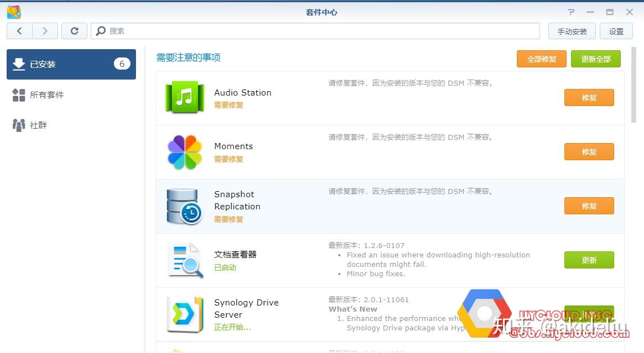Select the 已安装 installed tab
Image resolution: width=644 pixels, height=353 pixels.
(x=71, y=64)
